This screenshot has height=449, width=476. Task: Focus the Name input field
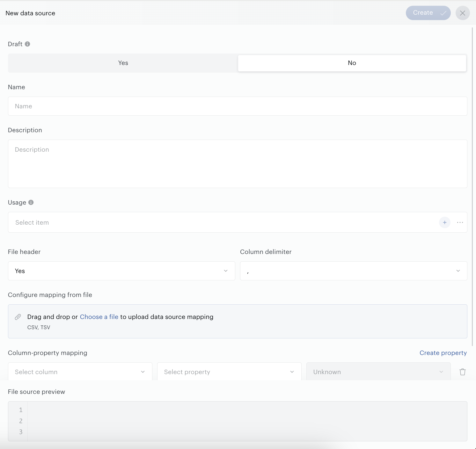point(238,106)
